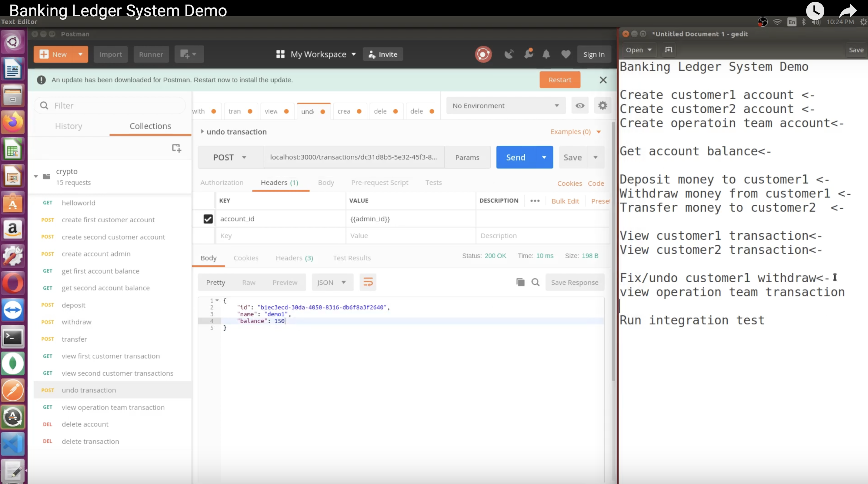Copy response with the clipboard icon
The image size is (868, 484).
pyautogui.click(x=520, y=282)
